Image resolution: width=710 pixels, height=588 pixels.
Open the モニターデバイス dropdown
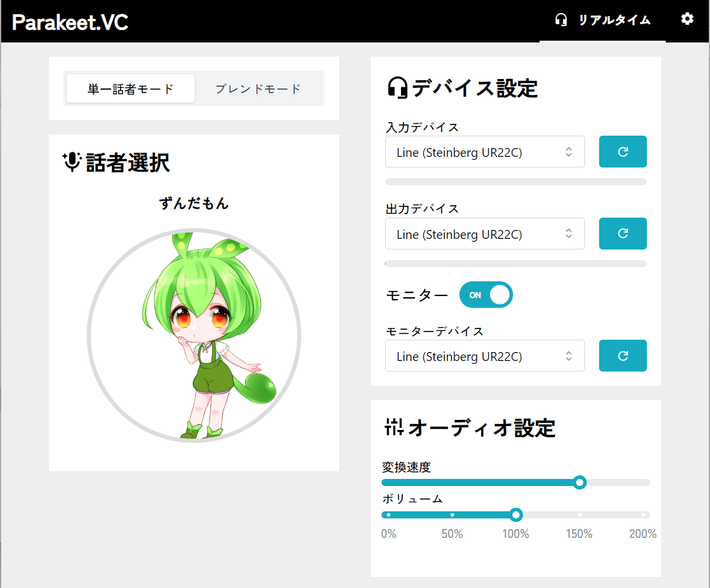(x=485, y=356)
